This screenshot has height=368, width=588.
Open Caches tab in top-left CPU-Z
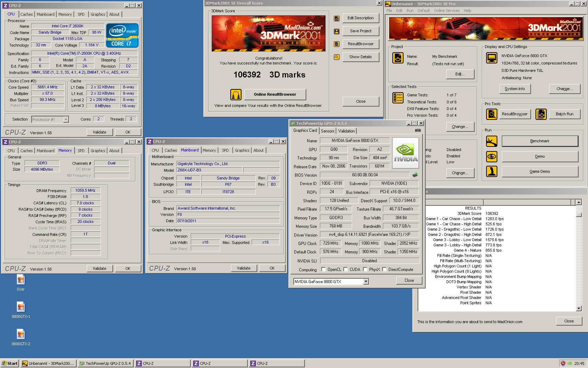pos(26,14)
